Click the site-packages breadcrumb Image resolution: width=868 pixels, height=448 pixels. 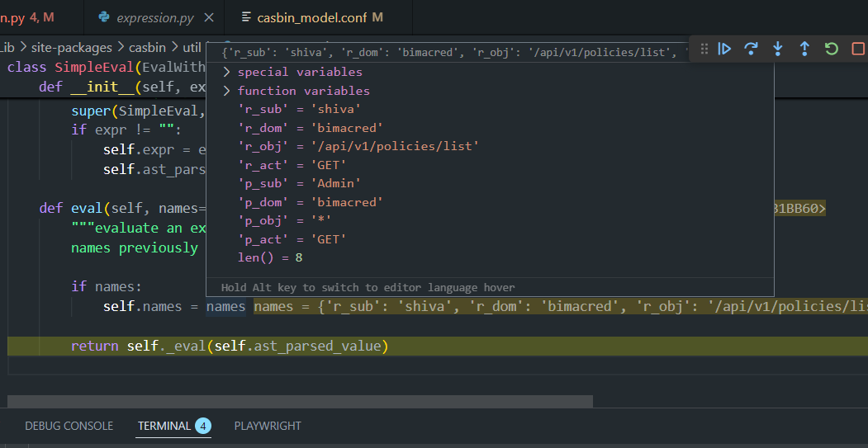coord(71,48)
